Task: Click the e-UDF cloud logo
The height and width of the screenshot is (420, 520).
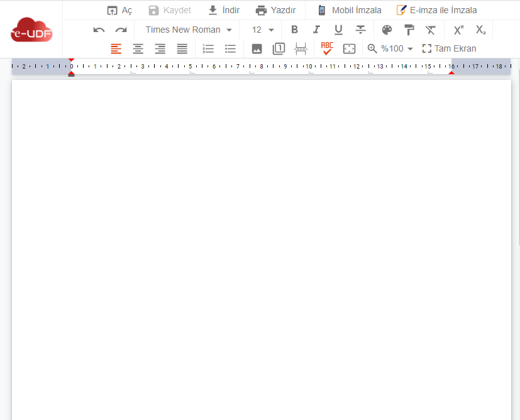Action: click(x=31, y=30)
